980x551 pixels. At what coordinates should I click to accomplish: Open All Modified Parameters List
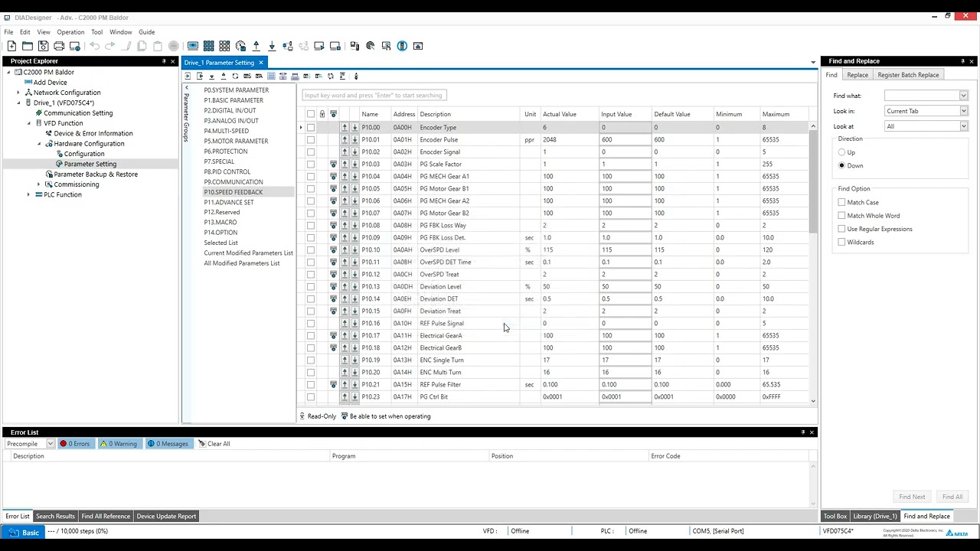click(x=242, y=263)
